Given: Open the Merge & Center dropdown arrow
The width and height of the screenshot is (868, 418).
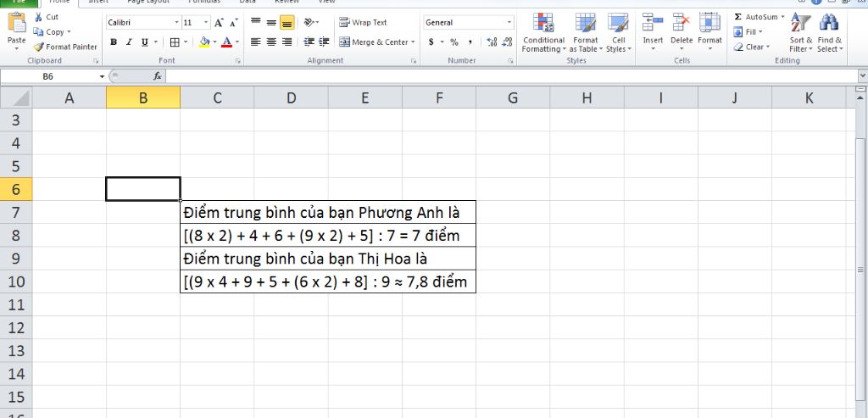Looking at the screenshot, I should (x=413, y=42).
